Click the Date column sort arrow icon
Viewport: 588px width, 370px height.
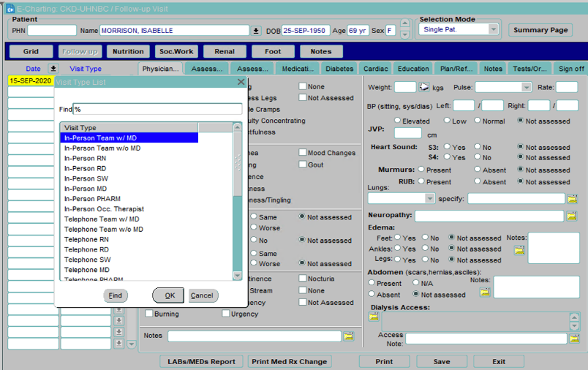tap(53, 69)
